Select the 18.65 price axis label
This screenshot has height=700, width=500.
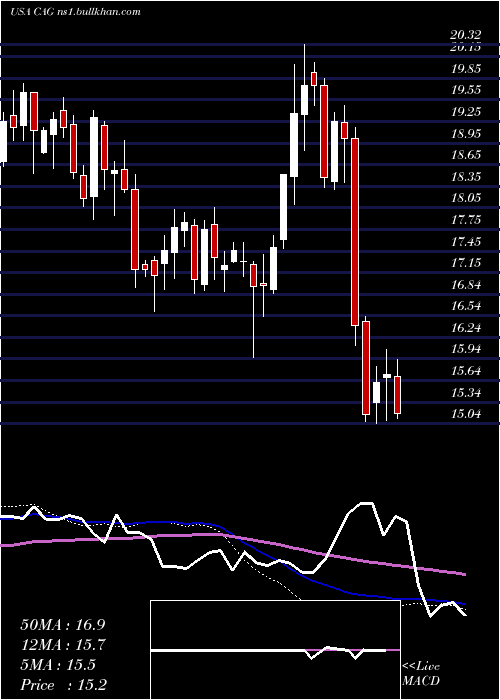(466, 154)
